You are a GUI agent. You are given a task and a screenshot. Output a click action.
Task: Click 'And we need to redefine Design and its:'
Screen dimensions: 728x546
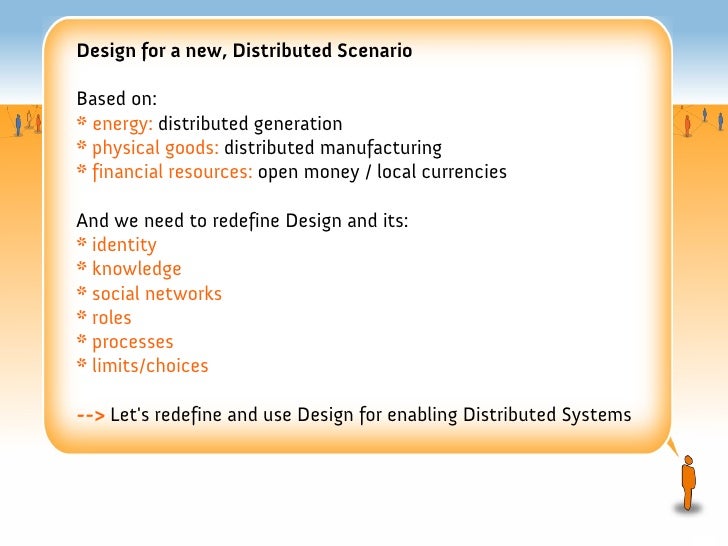(x=242, y=221)
